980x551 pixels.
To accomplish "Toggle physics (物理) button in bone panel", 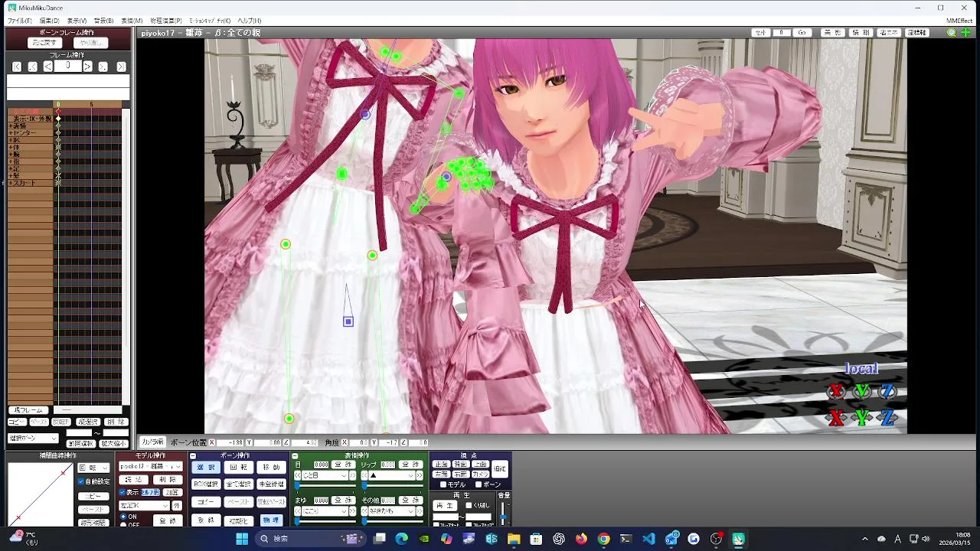I will click(x=271, y=520).
